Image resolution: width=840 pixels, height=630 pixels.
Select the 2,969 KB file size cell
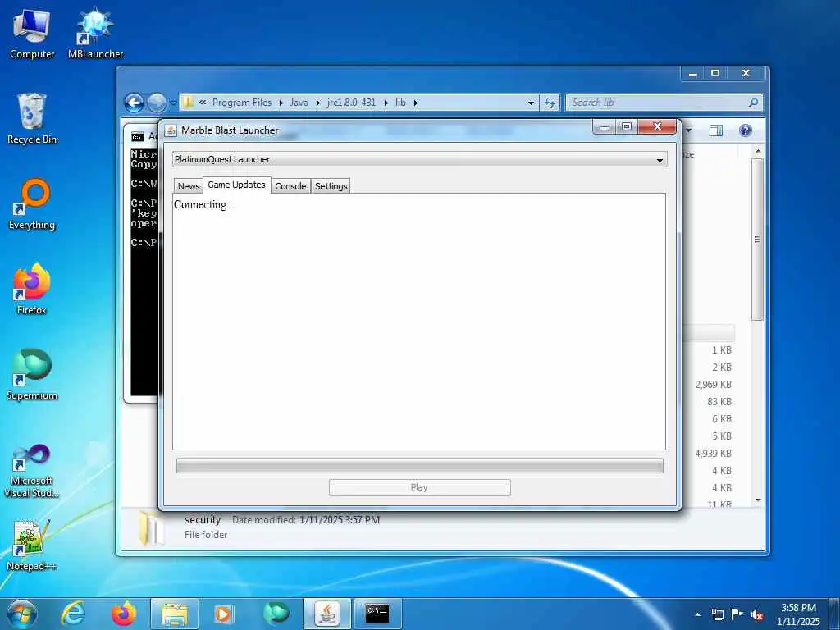713,385
